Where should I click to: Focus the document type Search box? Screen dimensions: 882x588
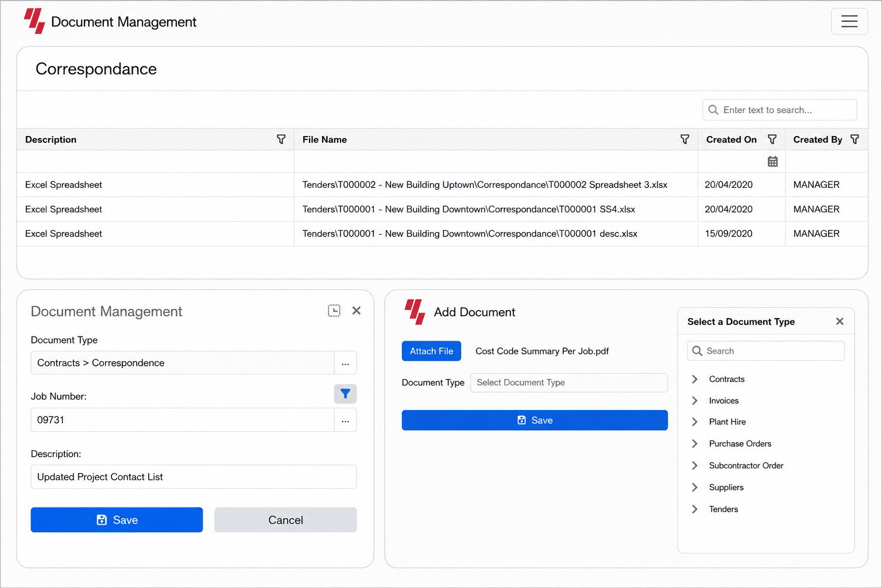[766, 351]
